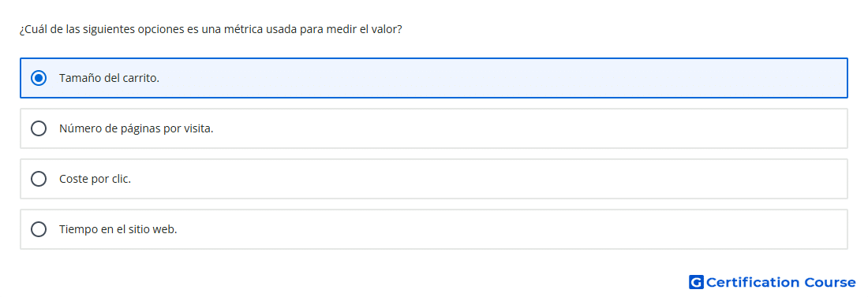This screenshot has height=297, width=868.
Task: Select the radio button for Número de páginas por visita
Action: 39,128
